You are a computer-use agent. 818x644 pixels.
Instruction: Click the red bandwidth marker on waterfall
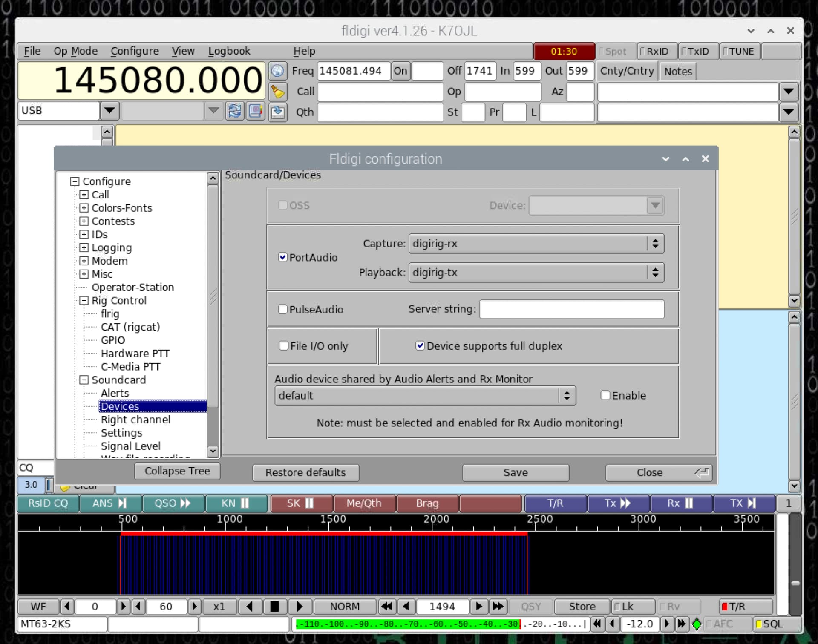(324, 533)
